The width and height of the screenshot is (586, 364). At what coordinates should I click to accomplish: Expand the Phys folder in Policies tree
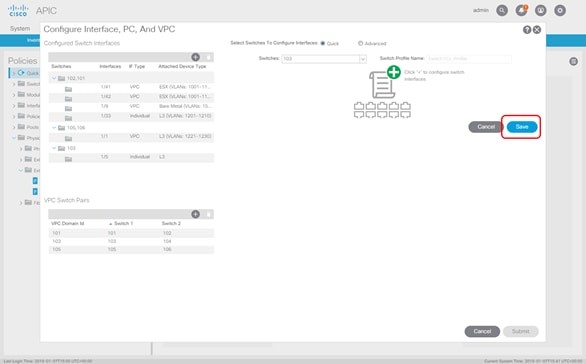13,138
